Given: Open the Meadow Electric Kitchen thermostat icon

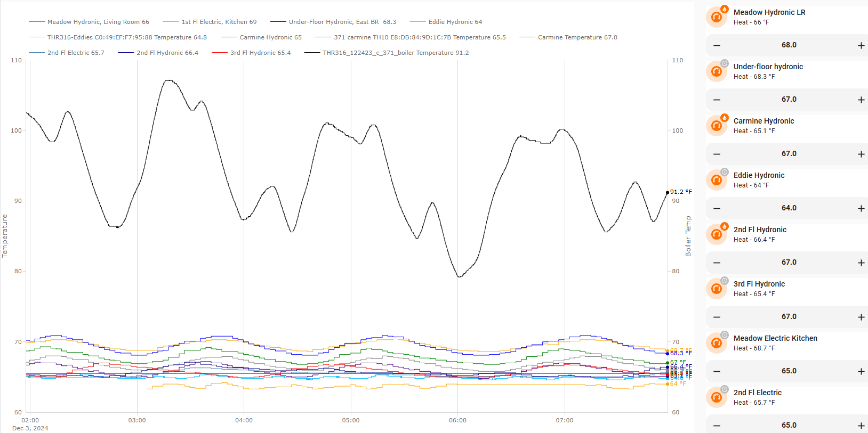Looking at the screenshot, I should click(x=717, y=343).
